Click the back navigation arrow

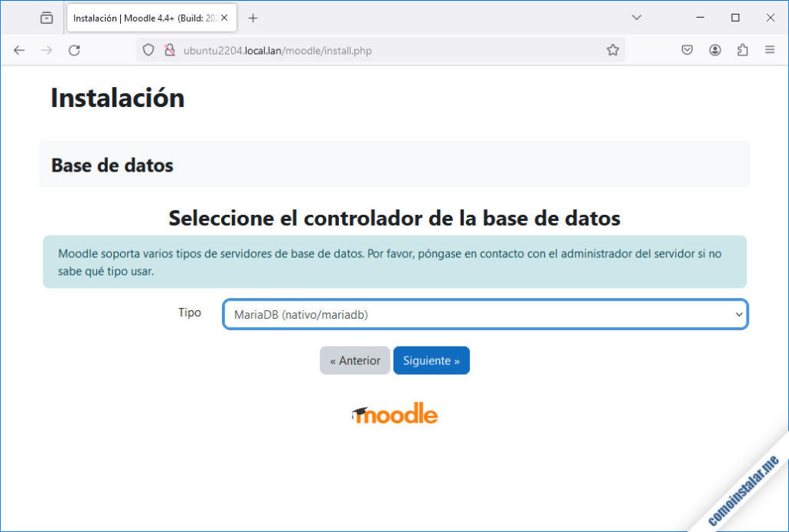[x=18, y=49]
